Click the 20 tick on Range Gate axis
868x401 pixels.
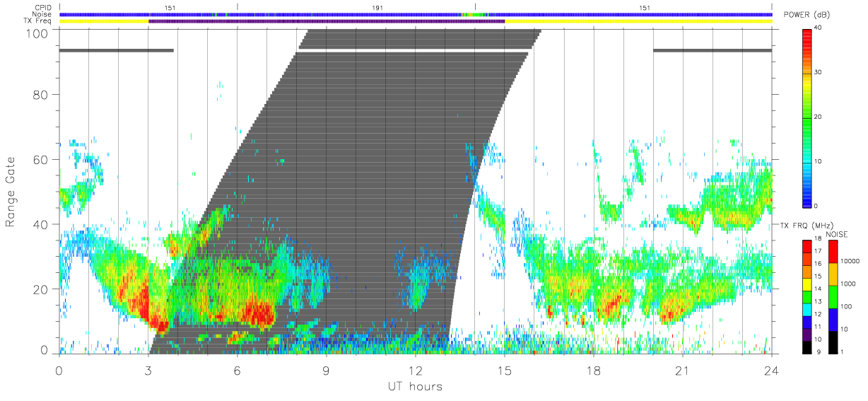click(x=40, y=289)
